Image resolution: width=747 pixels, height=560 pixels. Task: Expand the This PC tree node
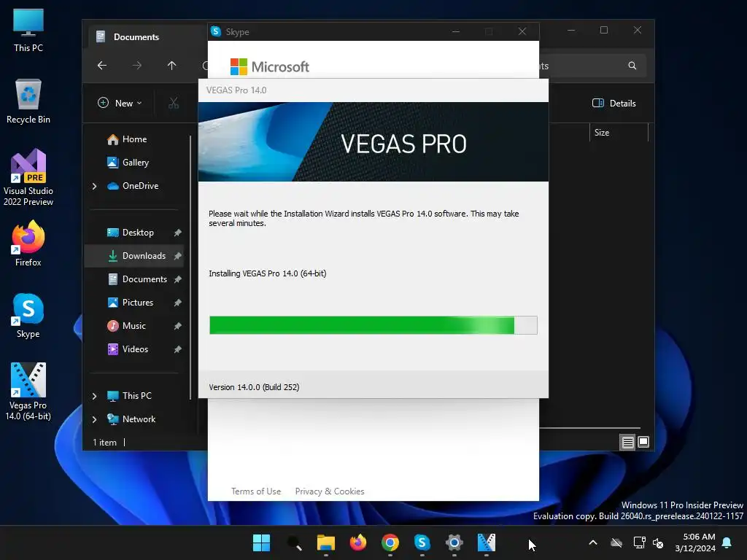click(x=94, y=396)
